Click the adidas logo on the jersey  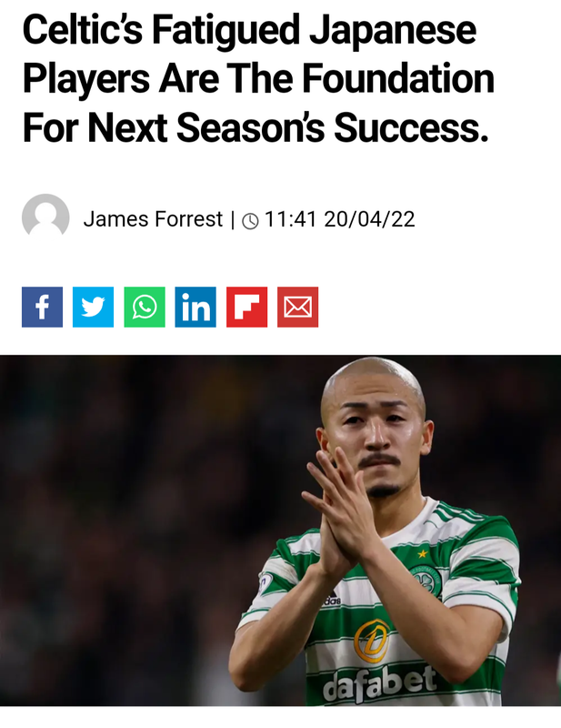pyautogui.click(x=332, y=600)
